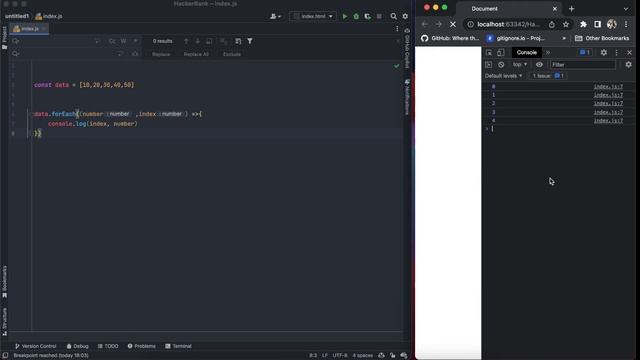
Task: Click the console Filter input
Action: [582, 64]
